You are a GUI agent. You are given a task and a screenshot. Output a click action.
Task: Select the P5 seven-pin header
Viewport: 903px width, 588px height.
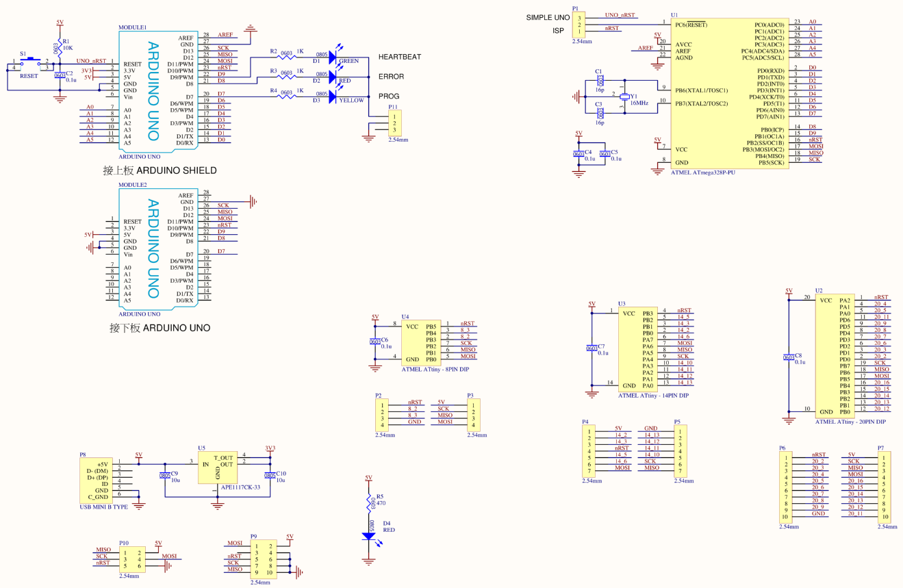(681, 451)
